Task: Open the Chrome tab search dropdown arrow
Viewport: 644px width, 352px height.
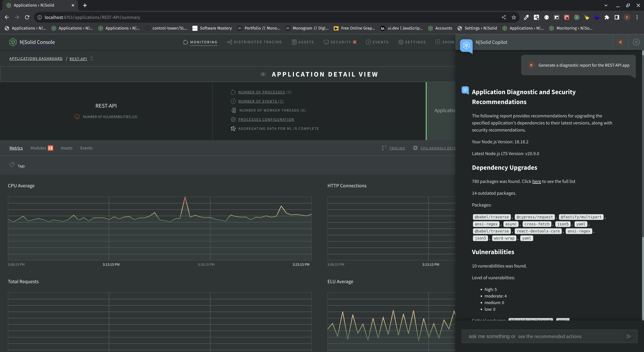Action: click(x=606, y=5)
